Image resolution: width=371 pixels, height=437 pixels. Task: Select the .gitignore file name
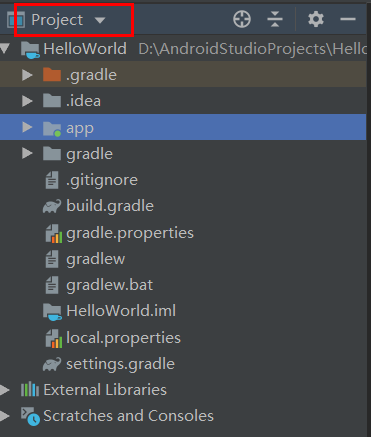[102, 181]
